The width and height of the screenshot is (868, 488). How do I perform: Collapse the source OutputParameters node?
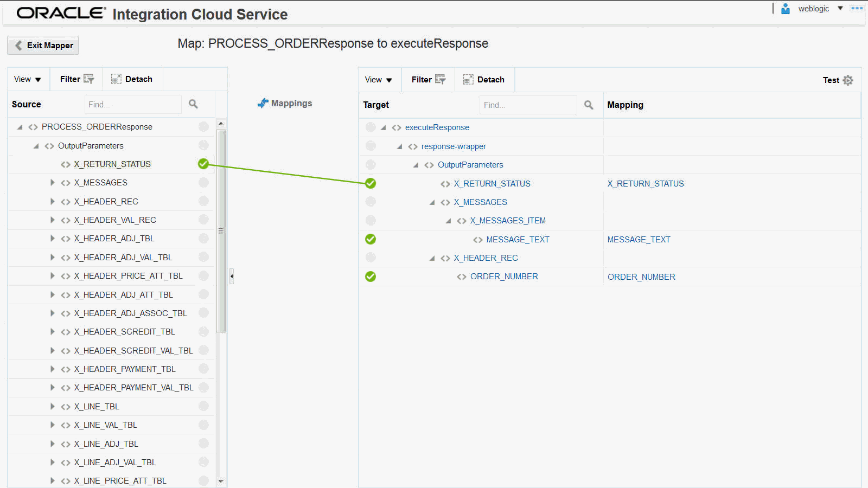[36, 146]
